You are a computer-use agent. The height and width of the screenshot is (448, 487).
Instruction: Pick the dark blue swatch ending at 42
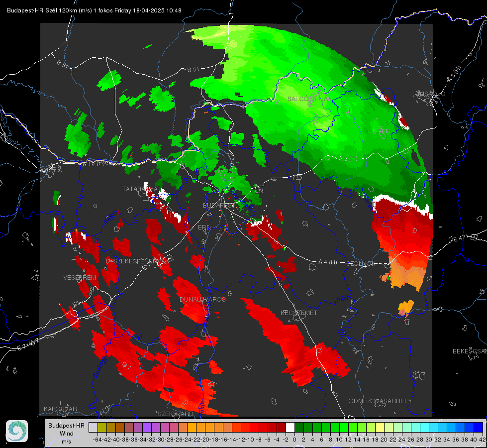479,427
